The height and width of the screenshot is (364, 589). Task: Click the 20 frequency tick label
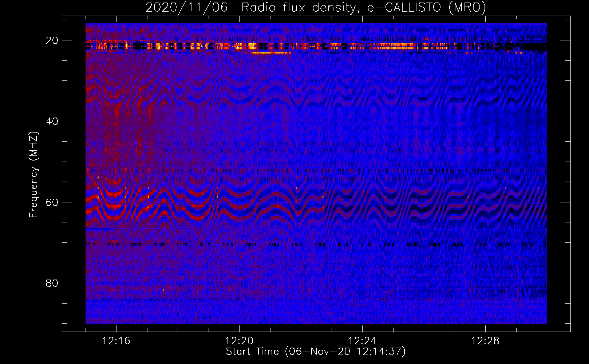point(52,40)
